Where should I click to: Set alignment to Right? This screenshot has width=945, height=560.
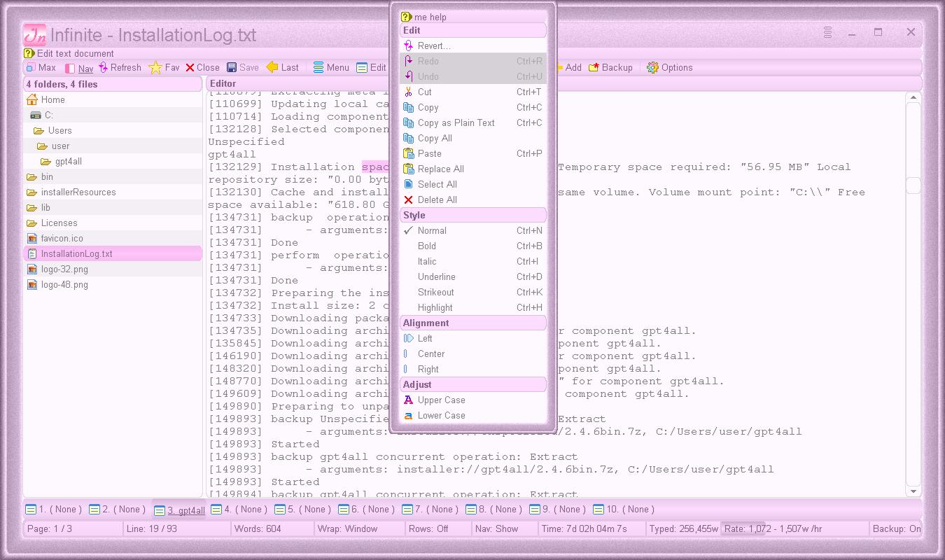pos(473,369)
